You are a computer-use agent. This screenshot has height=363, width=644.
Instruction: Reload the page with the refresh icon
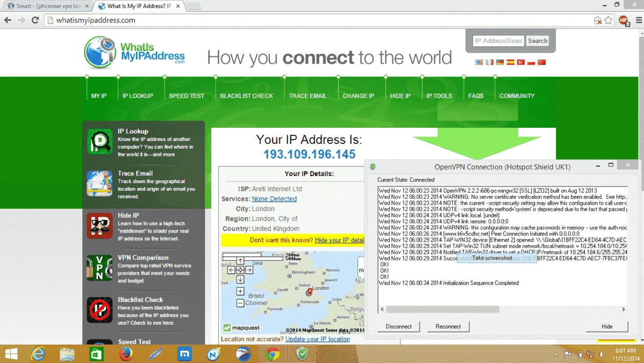click(35, 20)
